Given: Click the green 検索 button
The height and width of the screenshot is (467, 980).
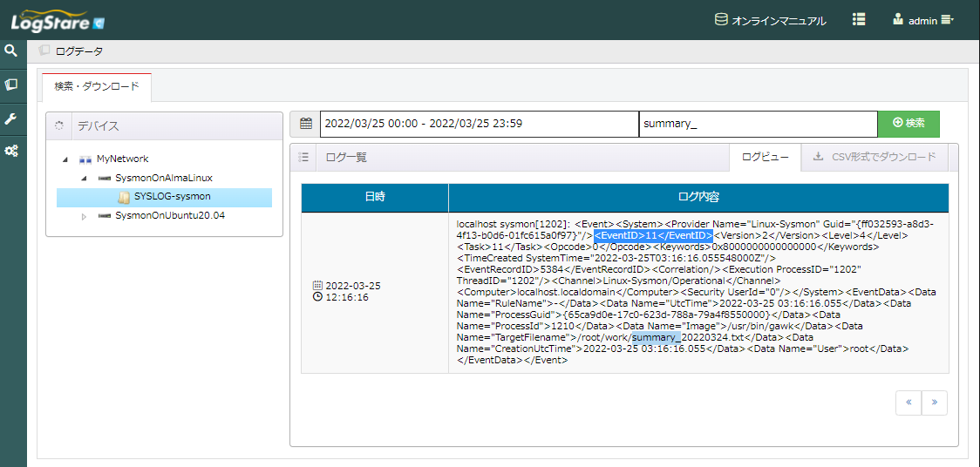Looking at the screenshot, I should tap(909, 124).
